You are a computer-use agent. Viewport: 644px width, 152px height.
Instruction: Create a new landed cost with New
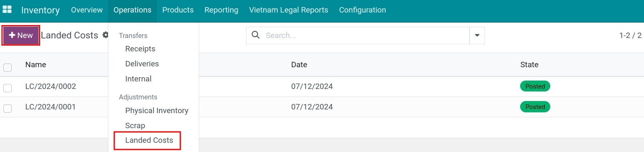pos(21,35)
